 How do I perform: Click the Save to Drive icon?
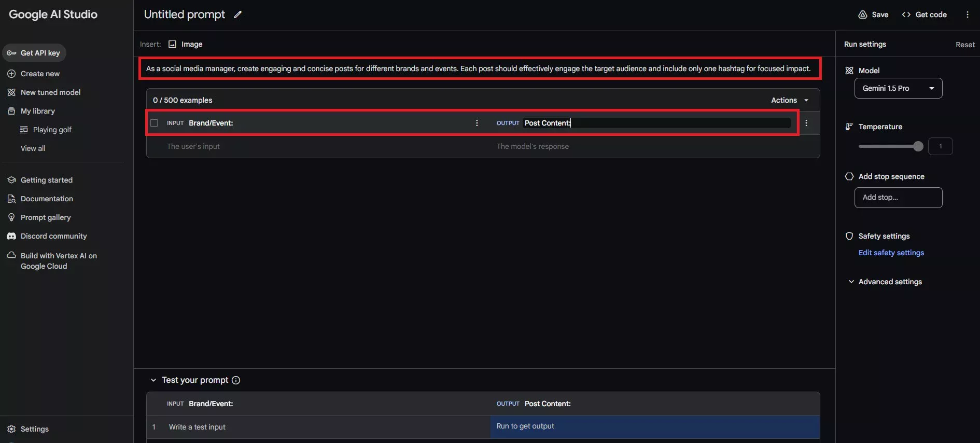coord(863,15)
